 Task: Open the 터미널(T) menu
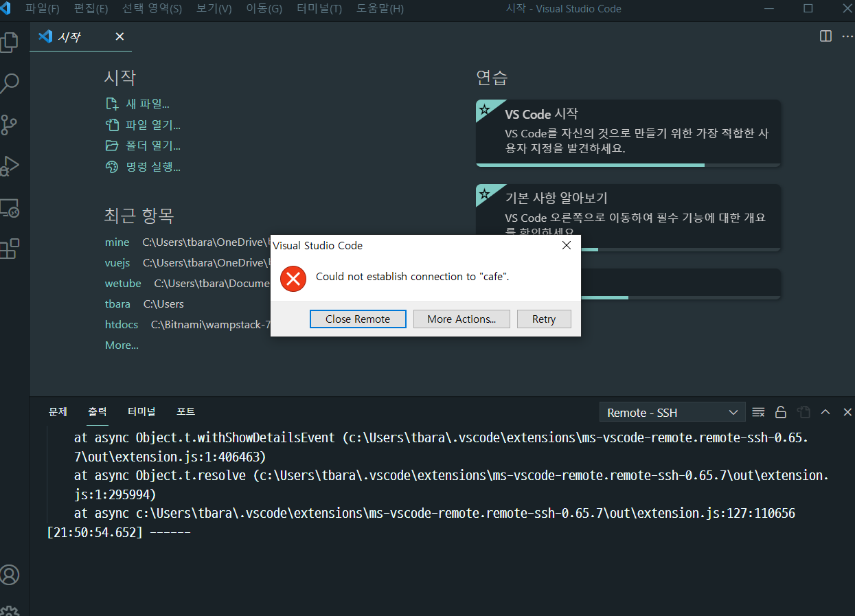[319, 9]
